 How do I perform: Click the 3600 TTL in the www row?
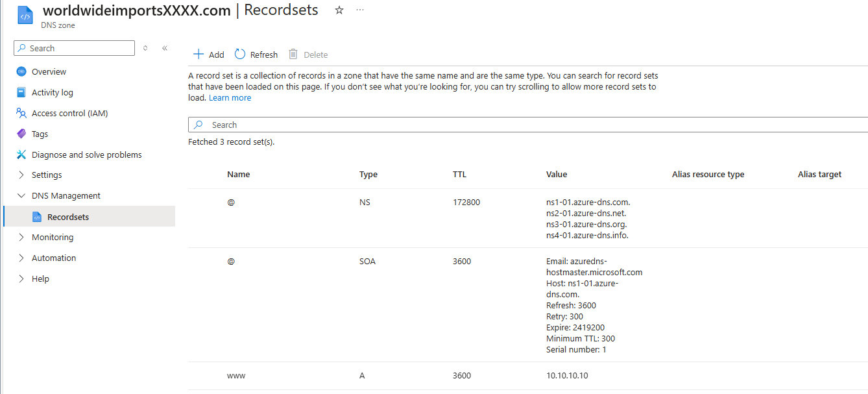click(x=462, y=376)
